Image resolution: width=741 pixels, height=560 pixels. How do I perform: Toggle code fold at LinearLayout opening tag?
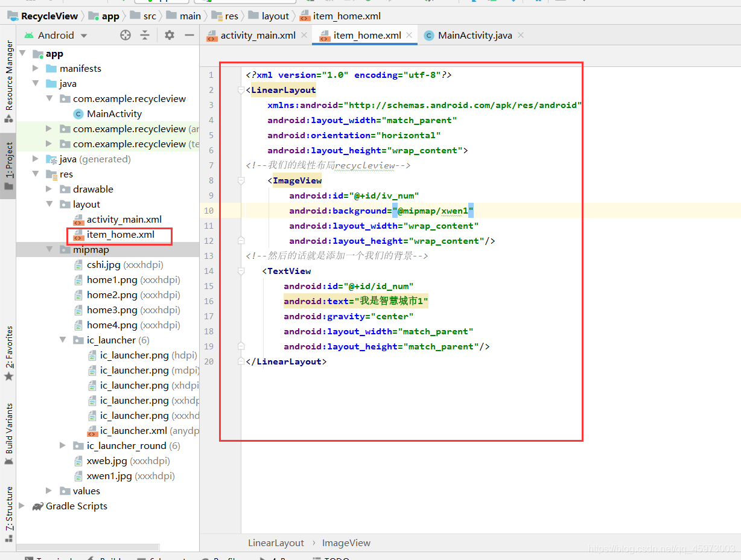(x=241, y=90)
